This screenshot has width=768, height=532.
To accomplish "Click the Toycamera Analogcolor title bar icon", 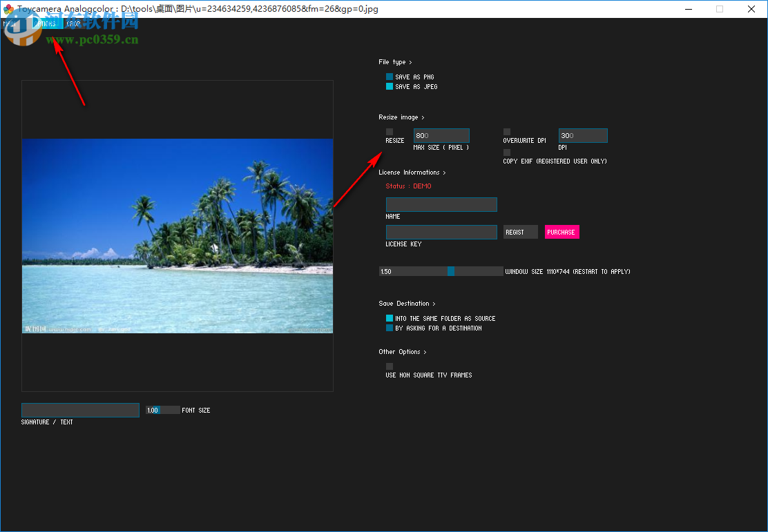I will click(8, 9).
